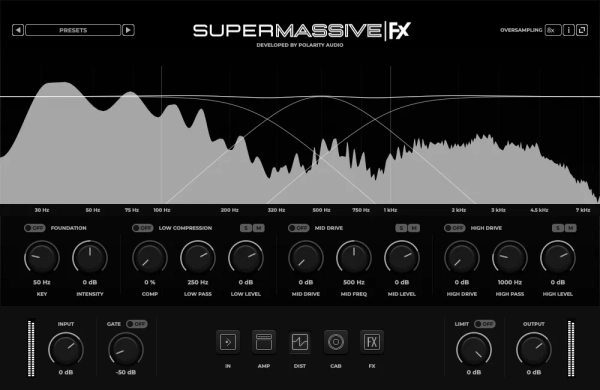
Task: Go to the previous preset arrow
Action: pyautogui.click(x=18, y=30)
